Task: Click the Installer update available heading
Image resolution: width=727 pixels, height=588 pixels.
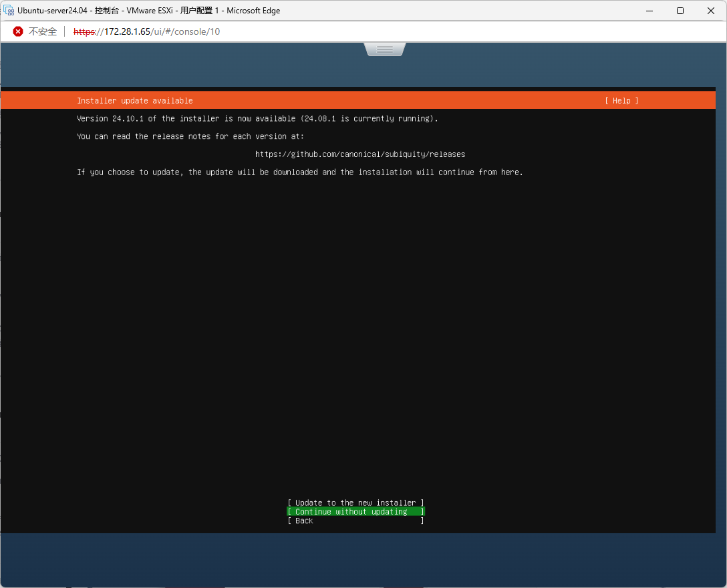Action: [x=134, y=101]
